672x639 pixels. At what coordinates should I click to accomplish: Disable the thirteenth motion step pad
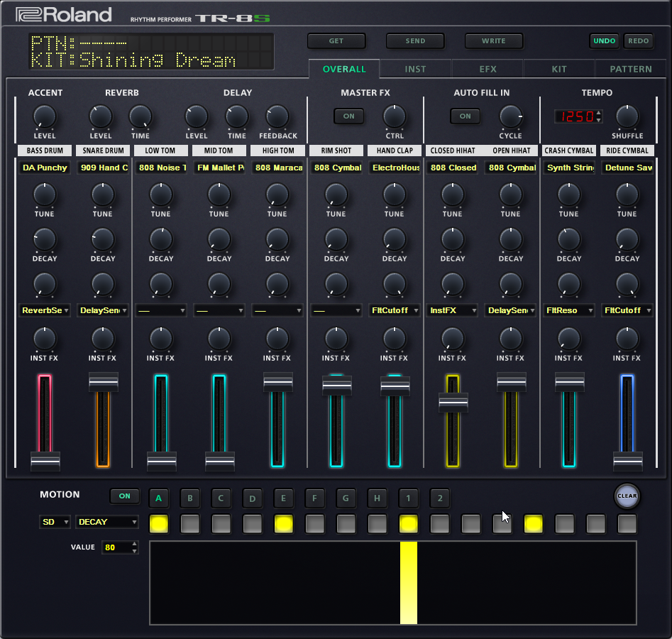pos(534,524)
